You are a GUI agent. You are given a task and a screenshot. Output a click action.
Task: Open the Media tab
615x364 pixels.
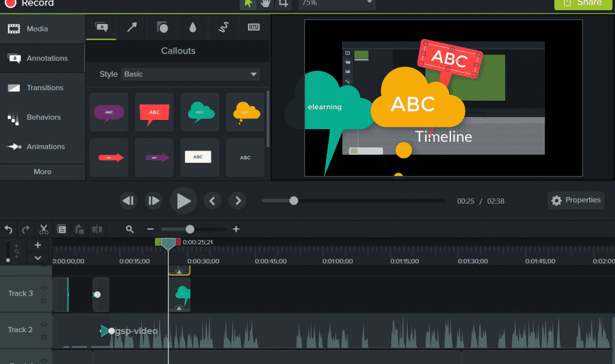43,29
